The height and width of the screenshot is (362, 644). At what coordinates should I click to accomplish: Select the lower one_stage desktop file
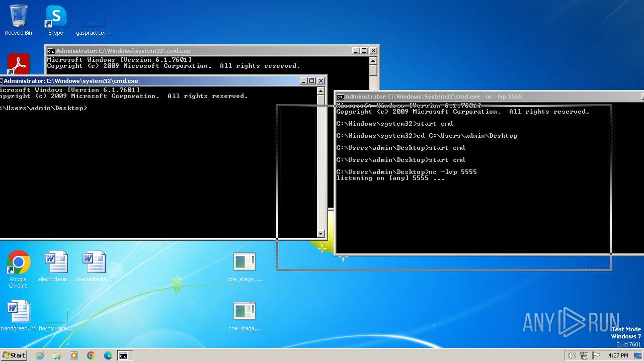[x=245, y=316]
